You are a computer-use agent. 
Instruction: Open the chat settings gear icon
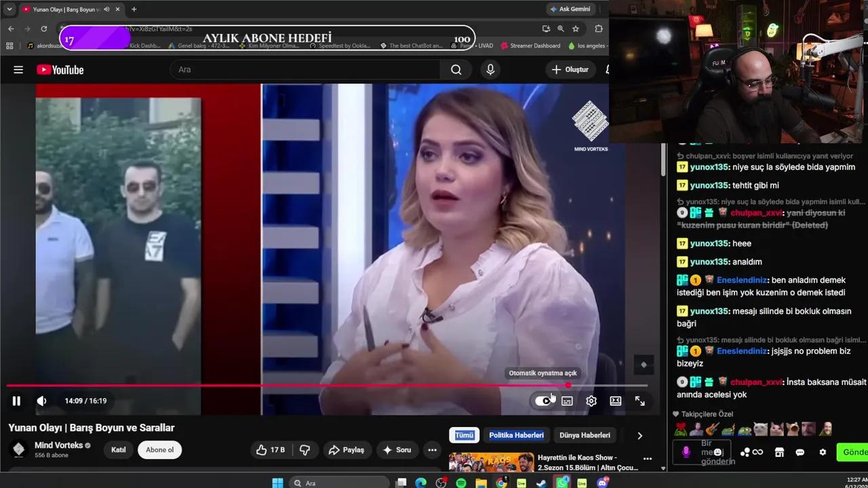pos(823,452)
